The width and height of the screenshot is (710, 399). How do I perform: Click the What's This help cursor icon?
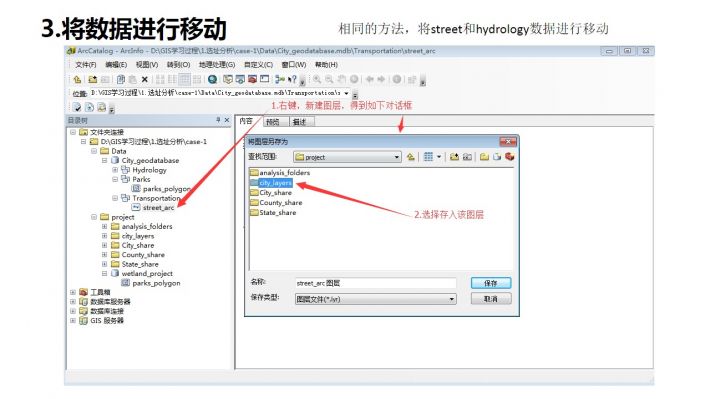point(293,79)
